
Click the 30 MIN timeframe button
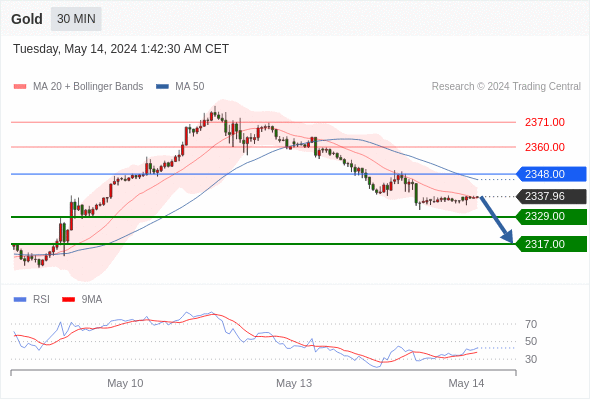(x=76, y=19)
